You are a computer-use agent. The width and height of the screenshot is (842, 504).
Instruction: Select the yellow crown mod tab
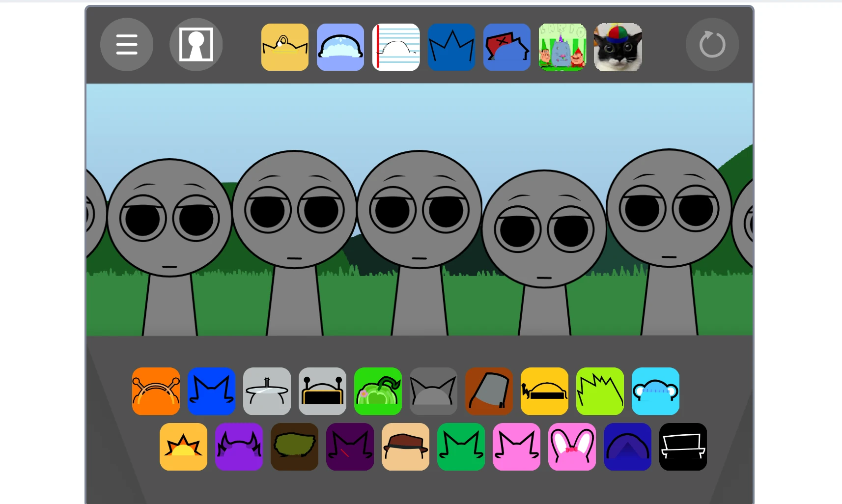[x=285, y=47]
